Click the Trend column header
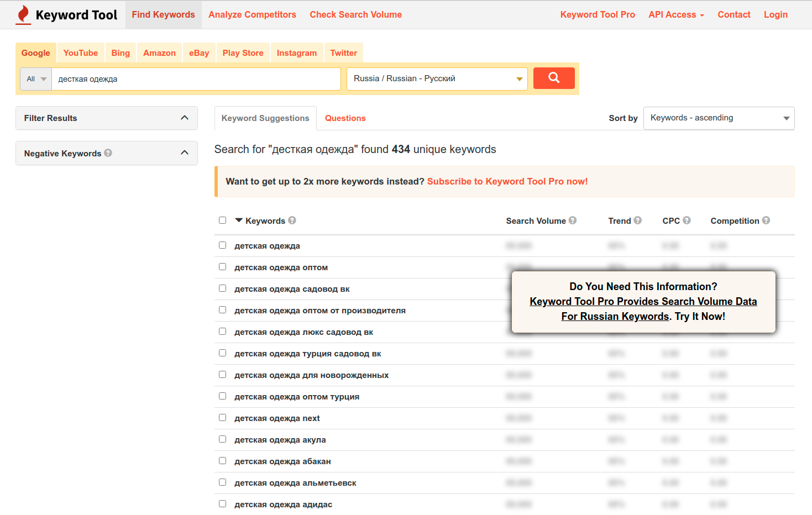The height and width of the screenshot is (515, 812). [x=620, y=221]
